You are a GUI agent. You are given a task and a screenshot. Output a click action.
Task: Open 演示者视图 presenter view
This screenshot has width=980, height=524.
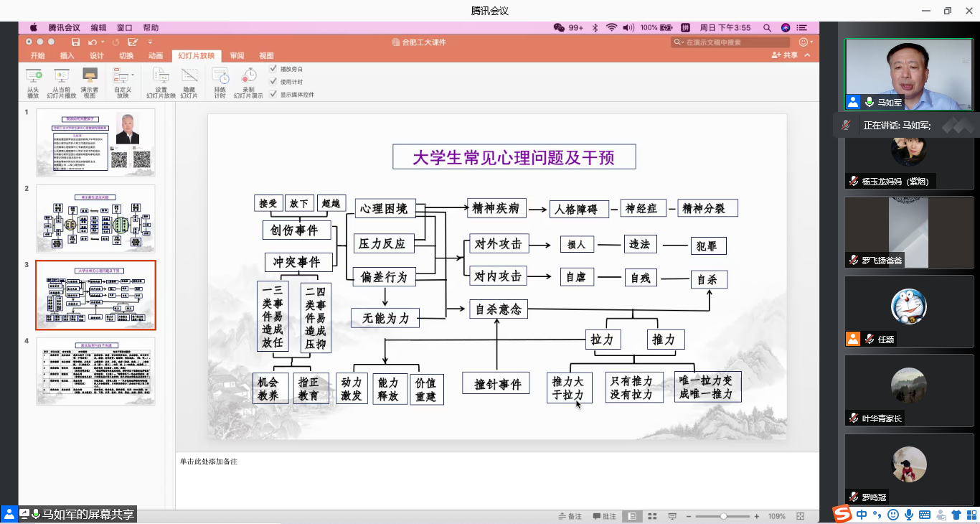click(90, 76)
